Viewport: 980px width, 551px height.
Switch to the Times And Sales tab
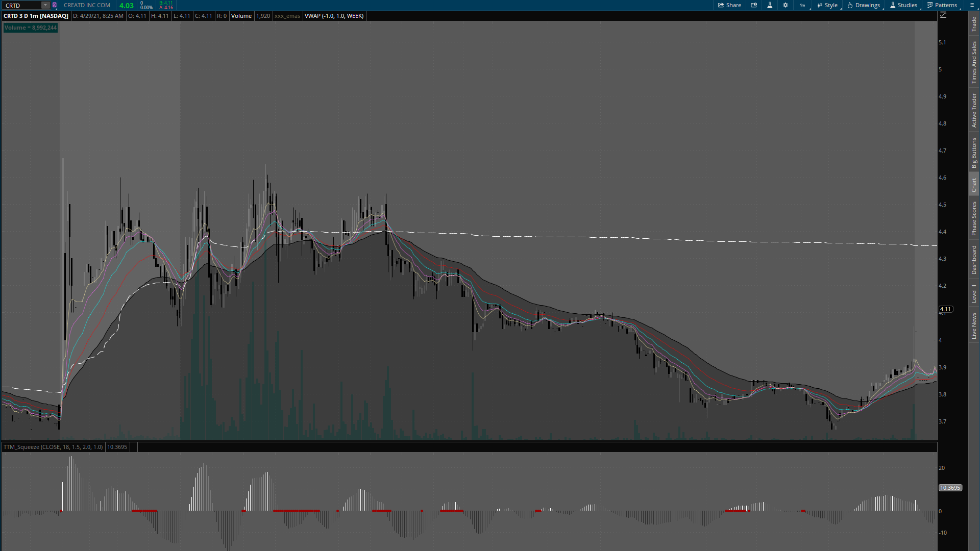coord(974,62)
